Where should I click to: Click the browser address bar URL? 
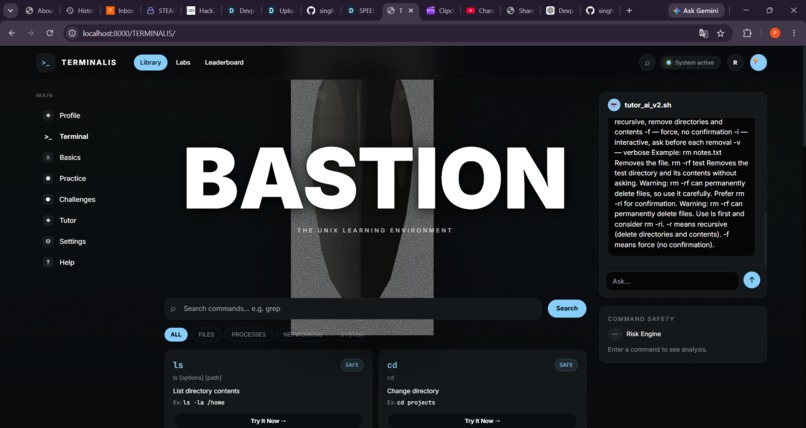pyautogui.click(x=129, y=33)
